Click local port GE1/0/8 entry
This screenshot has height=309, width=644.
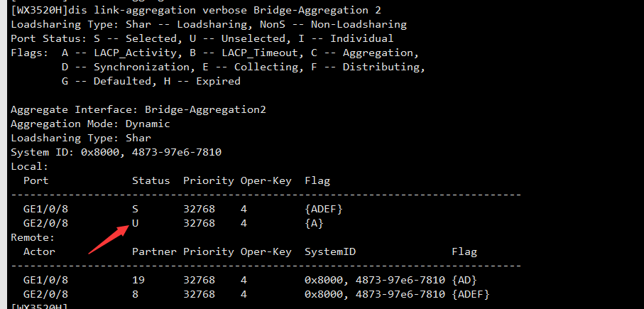[x=46, y=209]
